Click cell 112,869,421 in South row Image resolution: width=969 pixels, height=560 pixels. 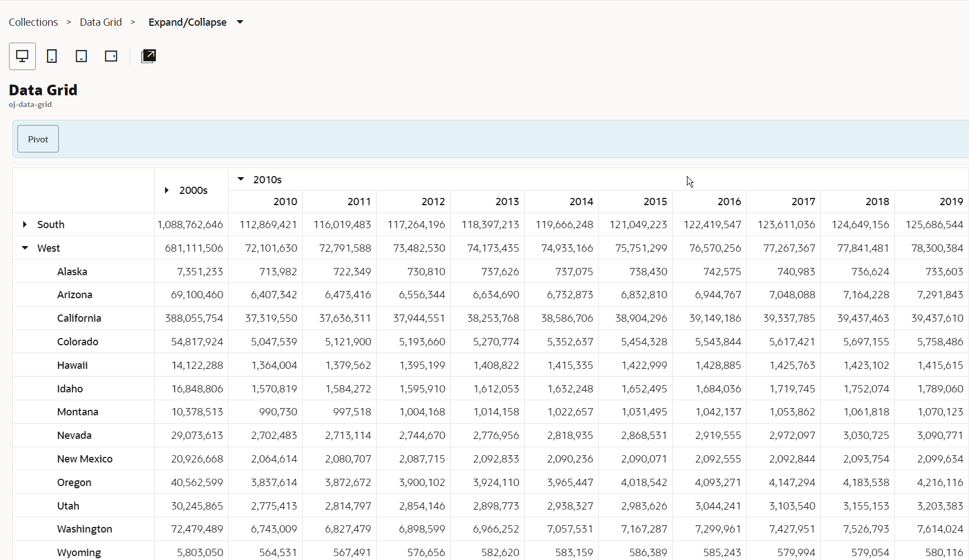click(x=266, y=224)
